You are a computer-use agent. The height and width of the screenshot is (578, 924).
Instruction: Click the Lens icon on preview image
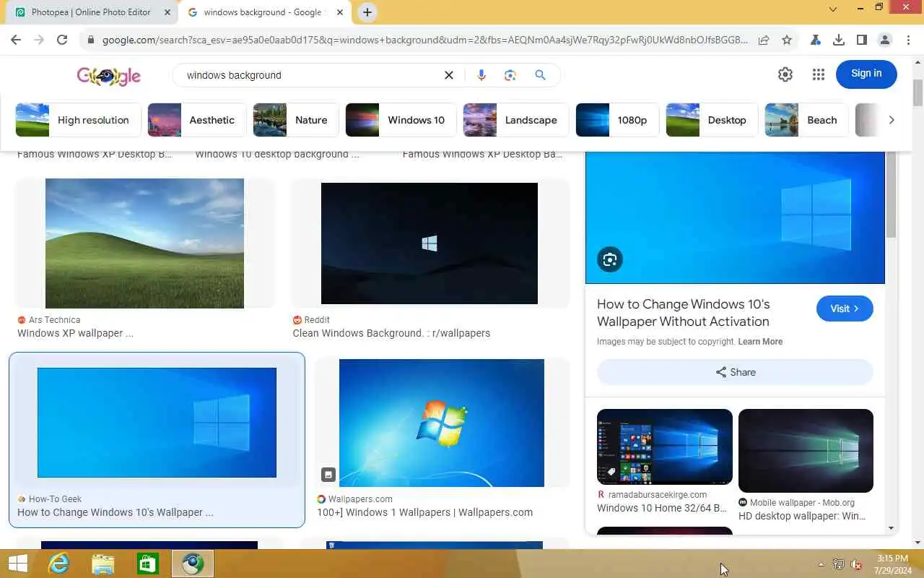[610, 260]
